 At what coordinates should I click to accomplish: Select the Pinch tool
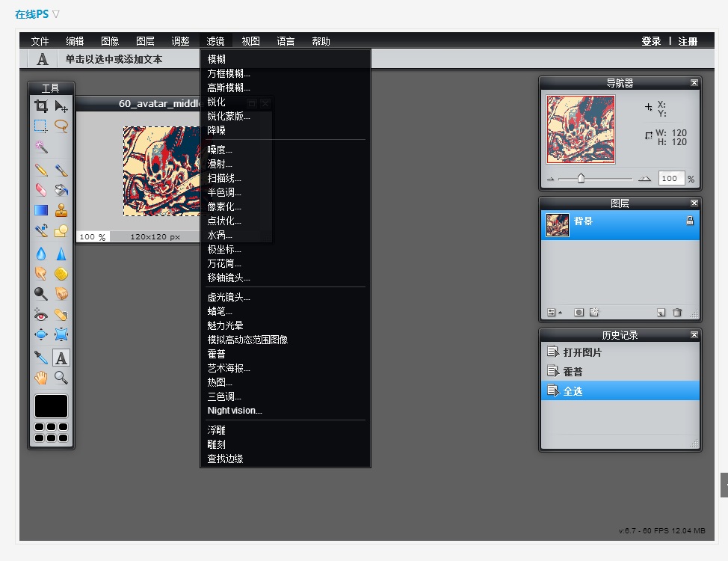click(61, 334)
